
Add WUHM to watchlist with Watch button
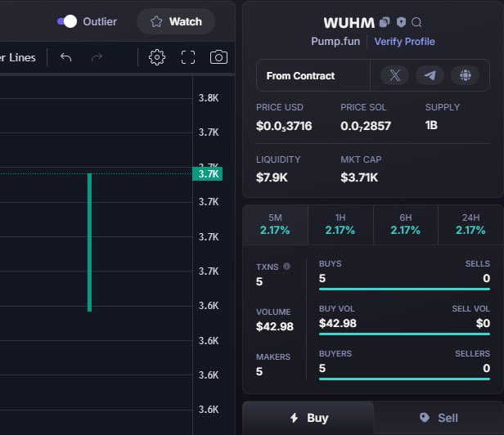(176, 21)
